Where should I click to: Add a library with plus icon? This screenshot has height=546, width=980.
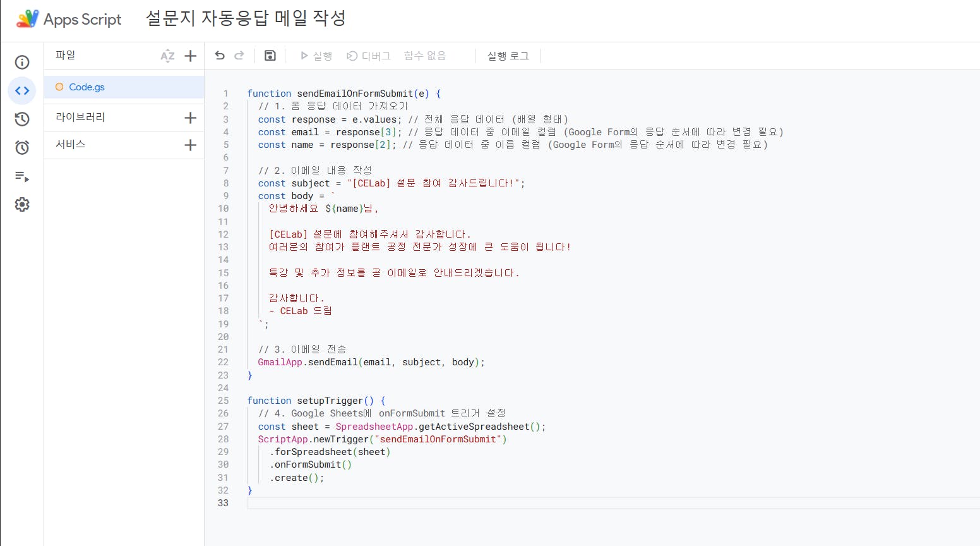point(190,118)
